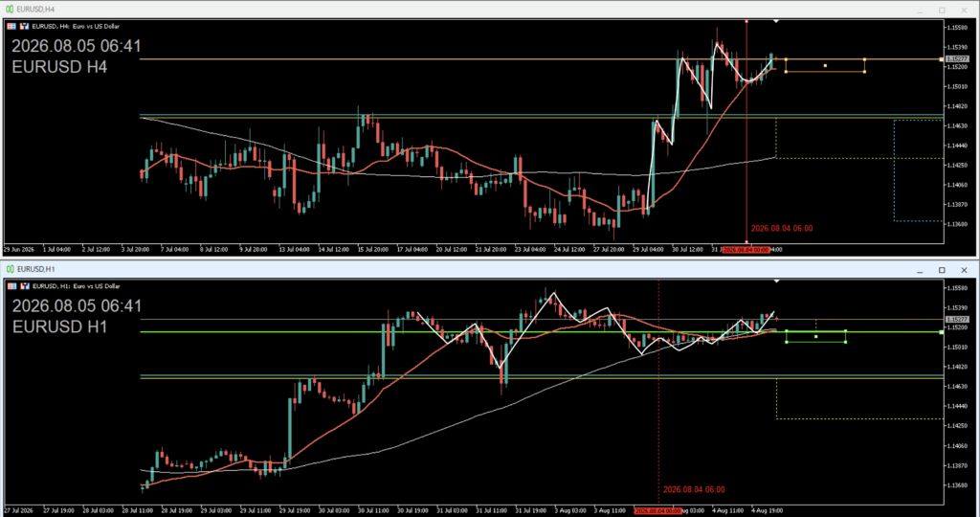
Task: Click top-right corner handle of orange rectangle
Action: click(x=864, y=60)
